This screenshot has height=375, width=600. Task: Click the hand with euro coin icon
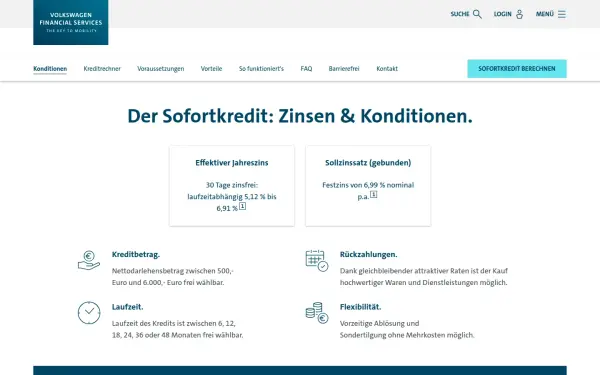89,260
